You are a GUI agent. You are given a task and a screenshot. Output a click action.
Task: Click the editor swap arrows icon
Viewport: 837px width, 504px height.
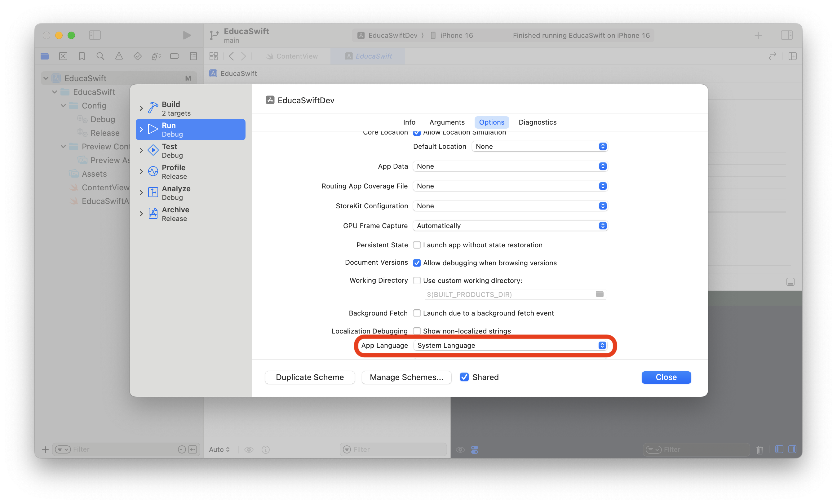click(x=772, y=56)
